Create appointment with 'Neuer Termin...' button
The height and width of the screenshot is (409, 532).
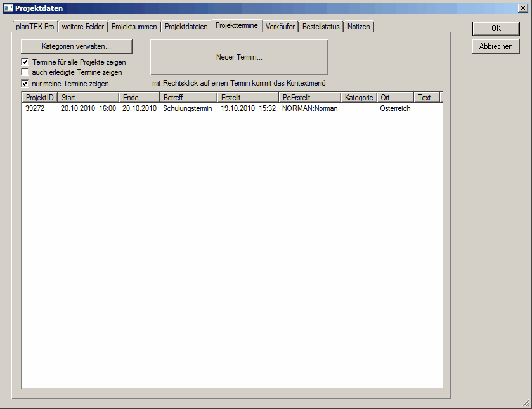[x=239, y=57]
